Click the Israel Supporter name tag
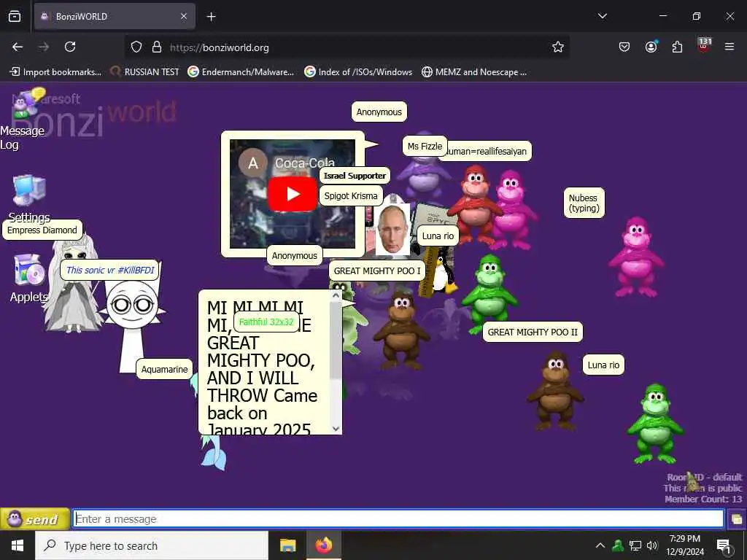747x560 pixels. (355, 176)
